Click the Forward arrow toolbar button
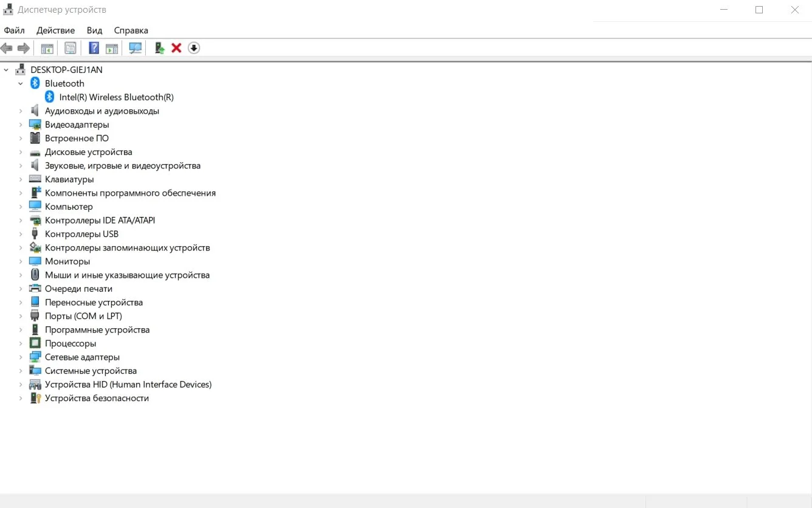 coord(24,48)
